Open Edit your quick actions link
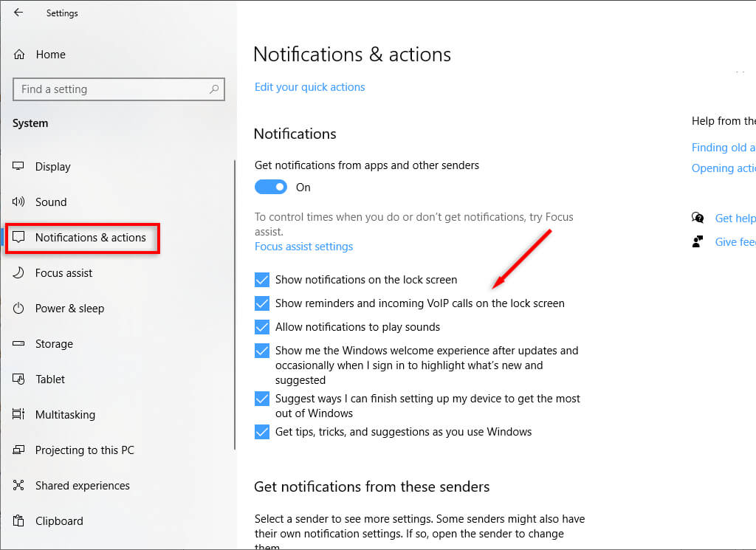 click(x=309, y=87)
